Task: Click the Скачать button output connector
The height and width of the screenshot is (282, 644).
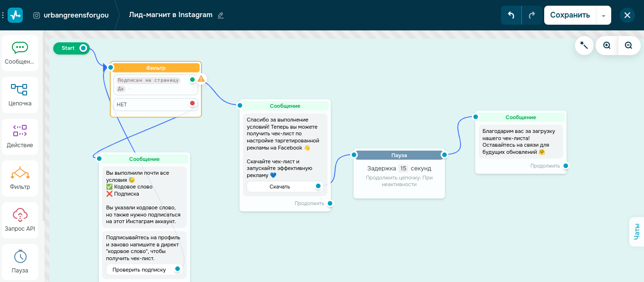Action: 318,186
